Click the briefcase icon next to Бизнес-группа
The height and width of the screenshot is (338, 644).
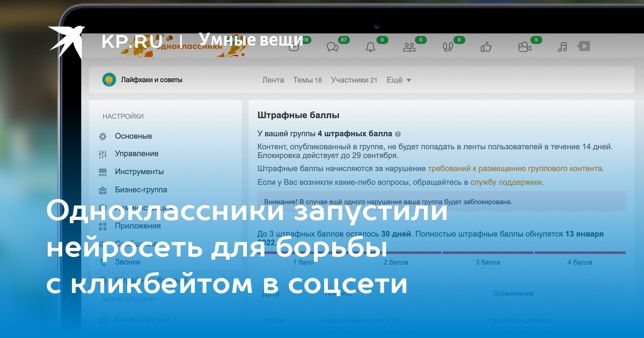103,190
